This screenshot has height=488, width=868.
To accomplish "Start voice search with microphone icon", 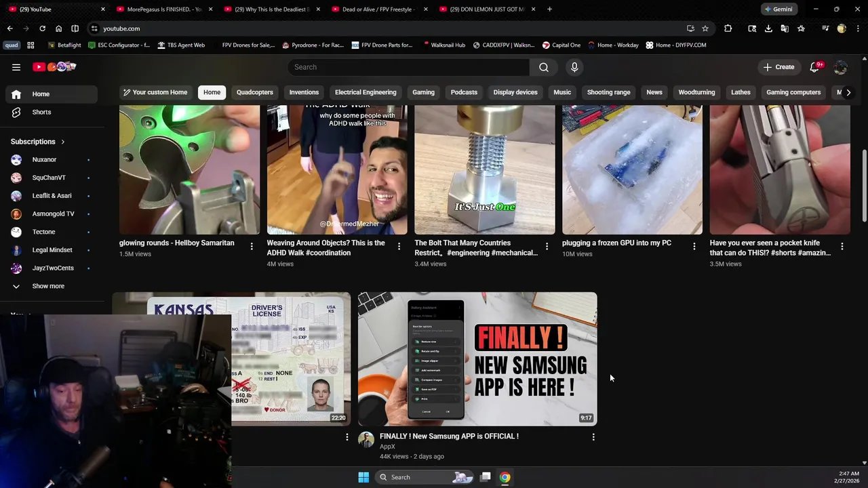I will click(574, 67).
